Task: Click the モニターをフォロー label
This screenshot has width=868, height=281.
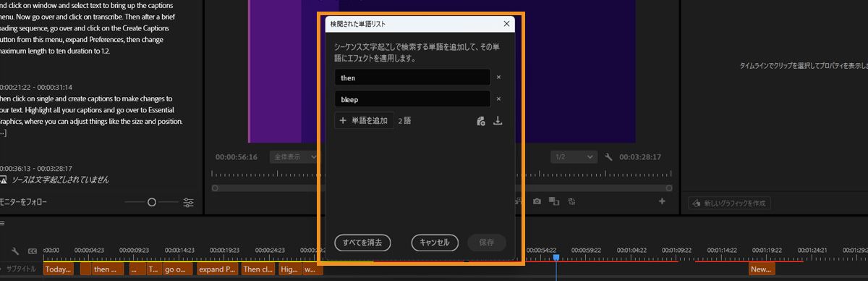Action: click(23, 203)
